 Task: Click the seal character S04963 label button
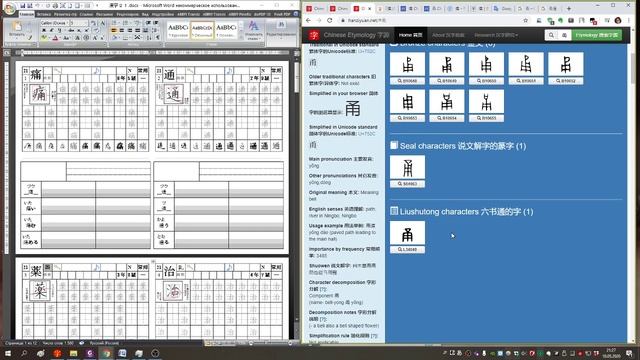click(407, 184)
